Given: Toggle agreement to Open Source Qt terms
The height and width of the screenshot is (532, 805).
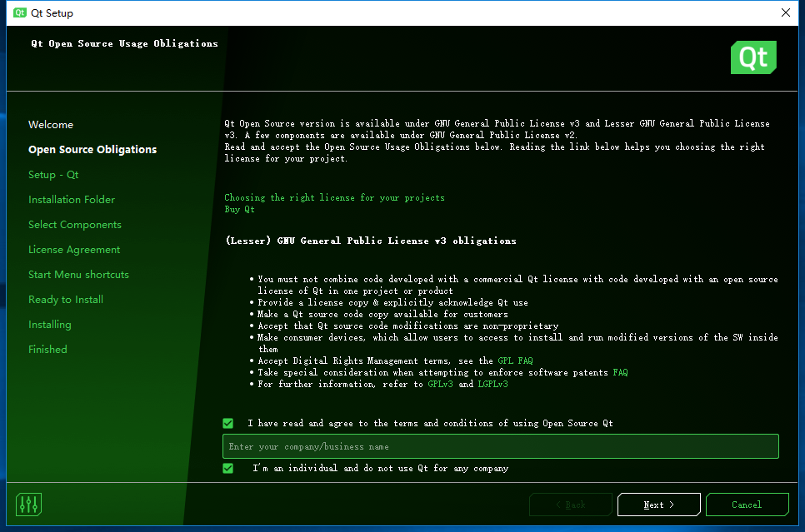Looking at the screenshot, I should click(x=228, y=423).
